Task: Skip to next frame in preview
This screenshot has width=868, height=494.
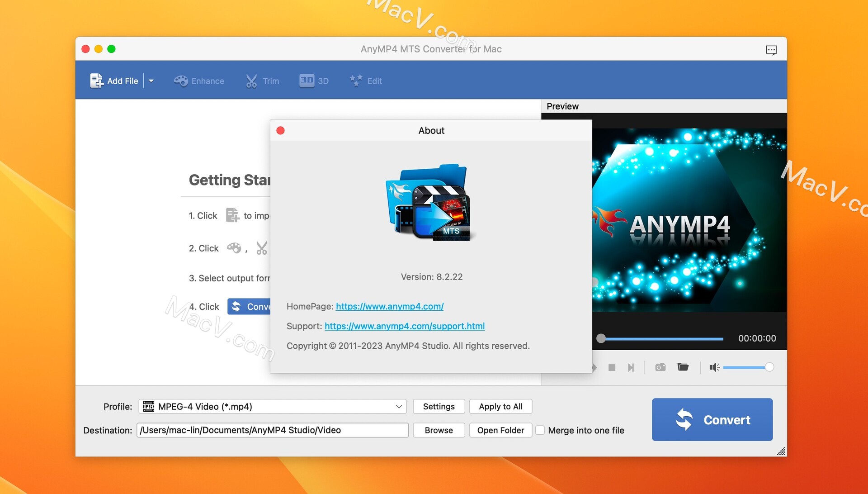Action: coord(631,367)
